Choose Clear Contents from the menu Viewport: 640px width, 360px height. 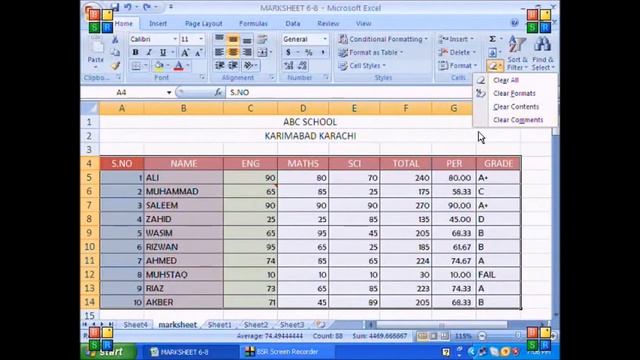pyautogui.click(x=515, y=107)
